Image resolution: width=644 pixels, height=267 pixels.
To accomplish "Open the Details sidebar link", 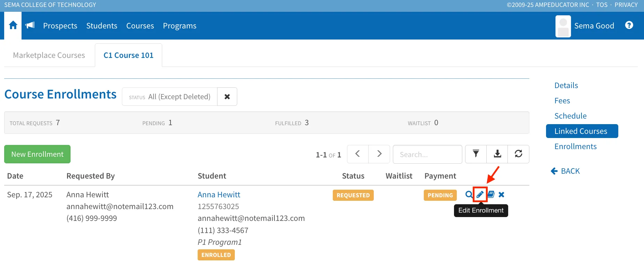I will pyautogui.click(x=566, y=85).
